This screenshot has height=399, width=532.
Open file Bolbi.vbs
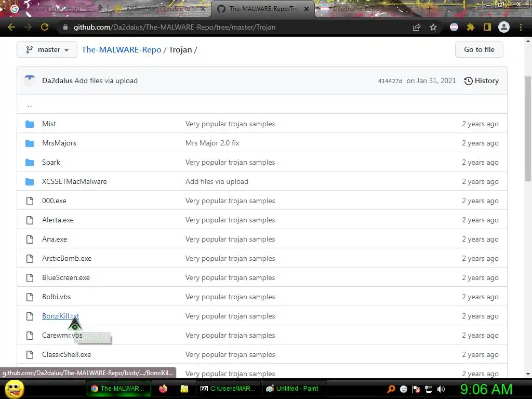click(56, 297)
